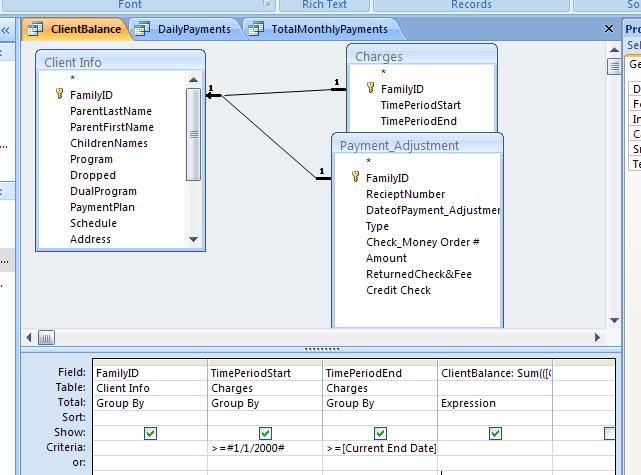Open Total dropdown for TimePeriodEnd Group By

[x=380, y=403]
